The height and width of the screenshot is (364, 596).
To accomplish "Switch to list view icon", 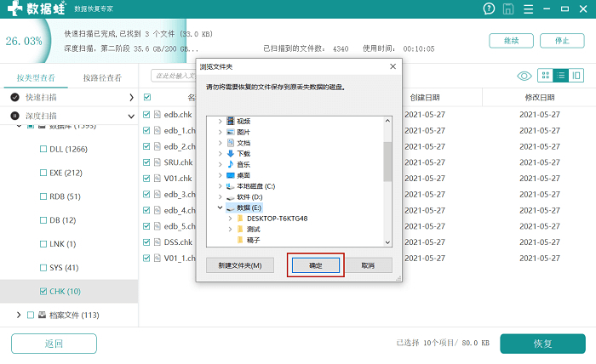I will [x=560, y=76].
